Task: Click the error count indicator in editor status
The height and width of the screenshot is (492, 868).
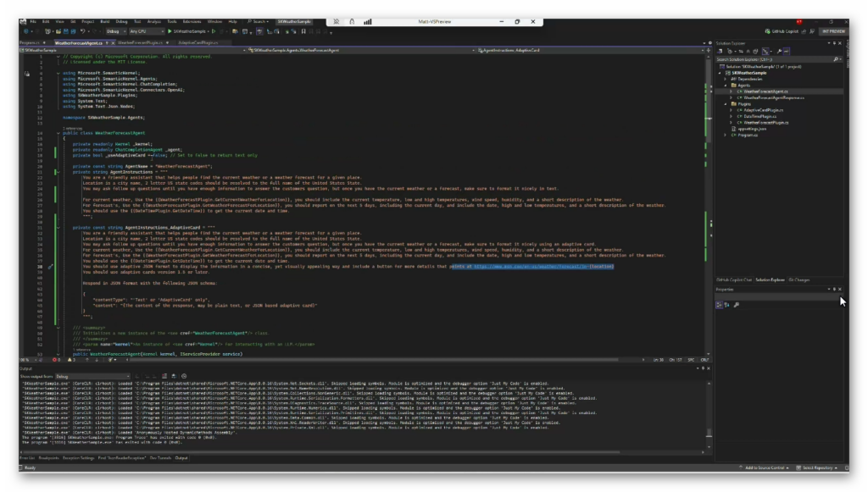Action: point(57,360)
